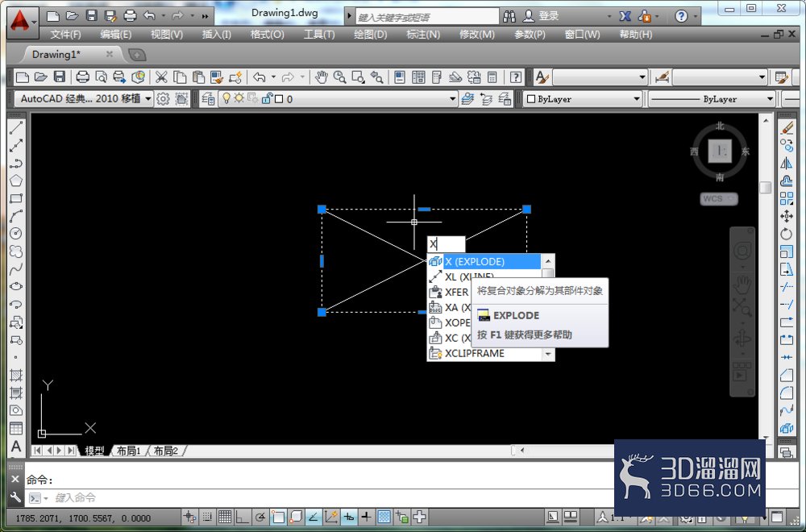Select the Revision Cloud tool
This screenshot has width=806, height=532.
pyautogui.click(x=16, y=251)
